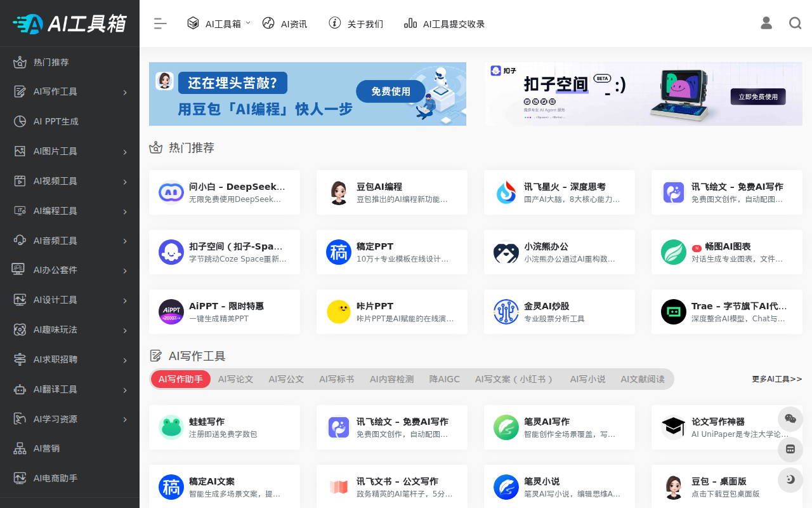Toggle dark mode moon icon
This screenshot has height=508, width=812.
(x=790, y=479)
